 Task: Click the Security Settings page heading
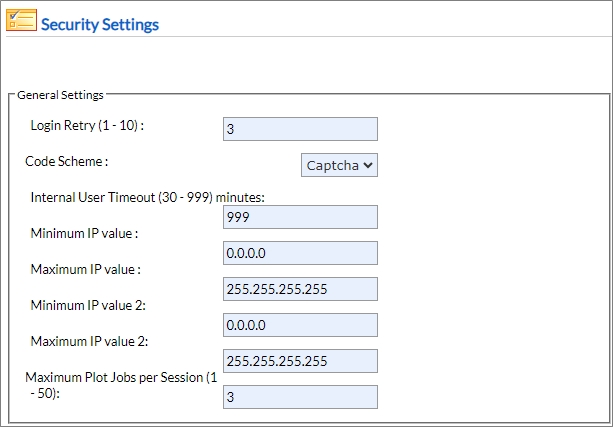(x=99, y=23)
